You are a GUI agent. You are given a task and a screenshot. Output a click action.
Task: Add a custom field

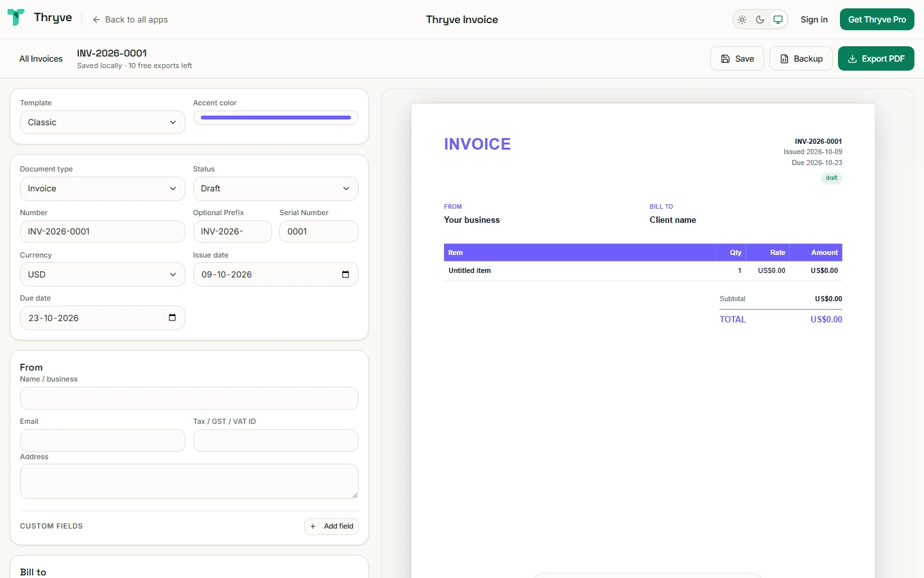[331, 527]
